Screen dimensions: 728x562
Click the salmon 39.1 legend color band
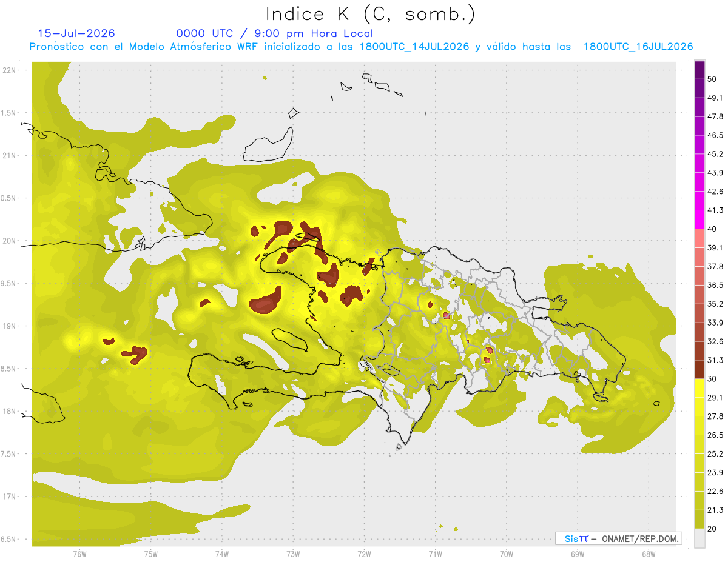699,238
